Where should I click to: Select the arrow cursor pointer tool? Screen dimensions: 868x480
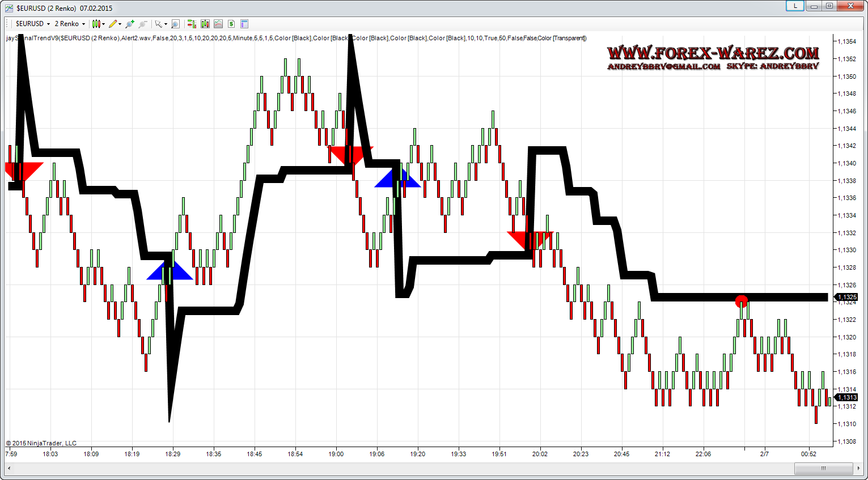(159, 24)
